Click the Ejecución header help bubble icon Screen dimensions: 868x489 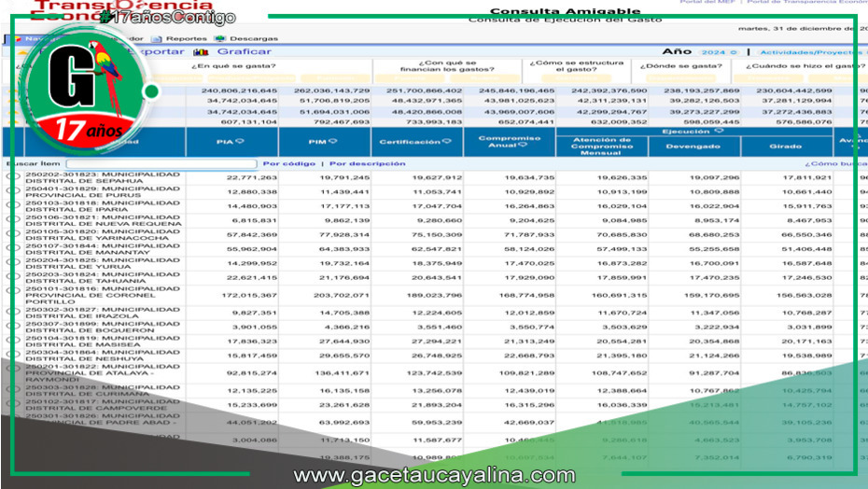point(719,131)
